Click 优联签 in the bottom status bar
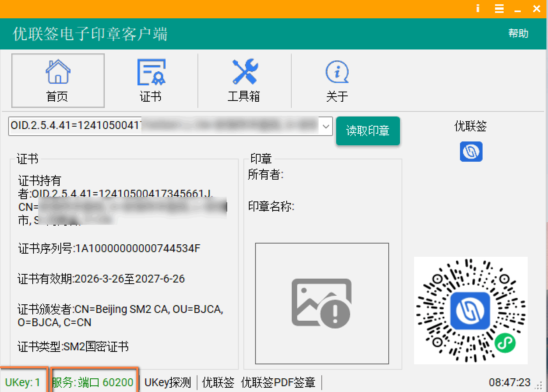 (x=218, y=383)
